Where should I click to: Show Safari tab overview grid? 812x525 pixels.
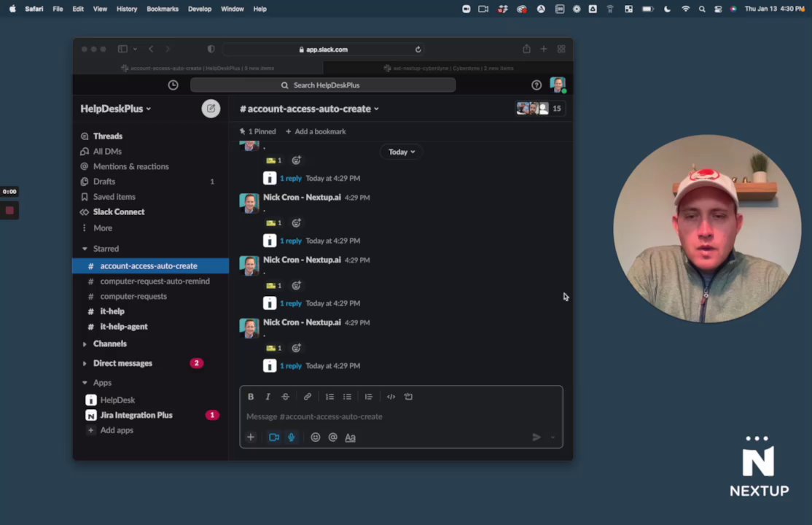tap(561, 49)
